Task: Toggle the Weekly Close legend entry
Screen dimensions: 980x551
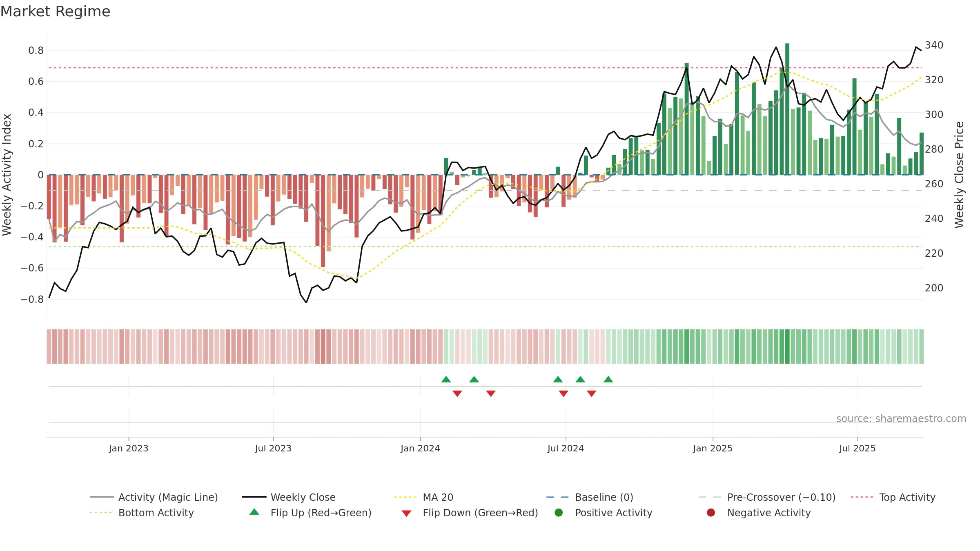Action: pos(289,497)
